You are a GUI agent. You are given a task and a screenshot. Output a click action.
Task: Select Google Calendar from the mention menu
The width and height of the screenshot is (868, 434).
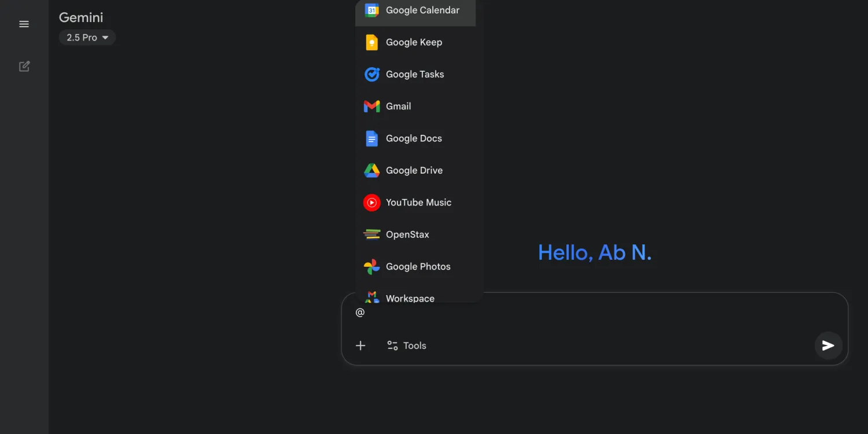(x=422, y=10)
